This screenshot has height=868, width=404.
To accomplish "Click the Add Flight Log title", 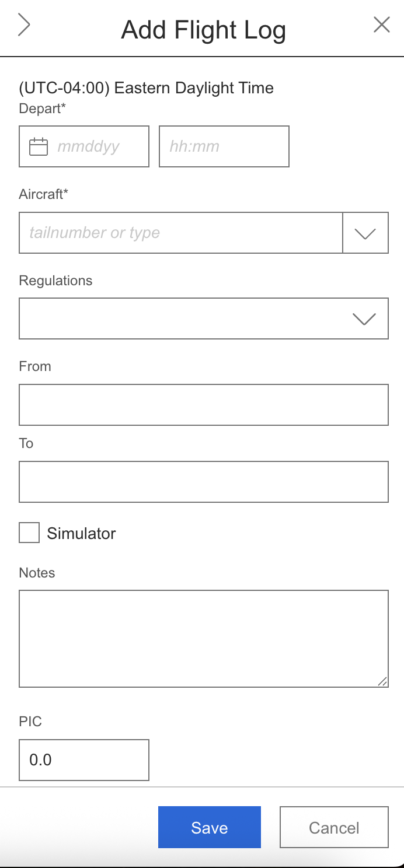I will click(x=203, y=29).
